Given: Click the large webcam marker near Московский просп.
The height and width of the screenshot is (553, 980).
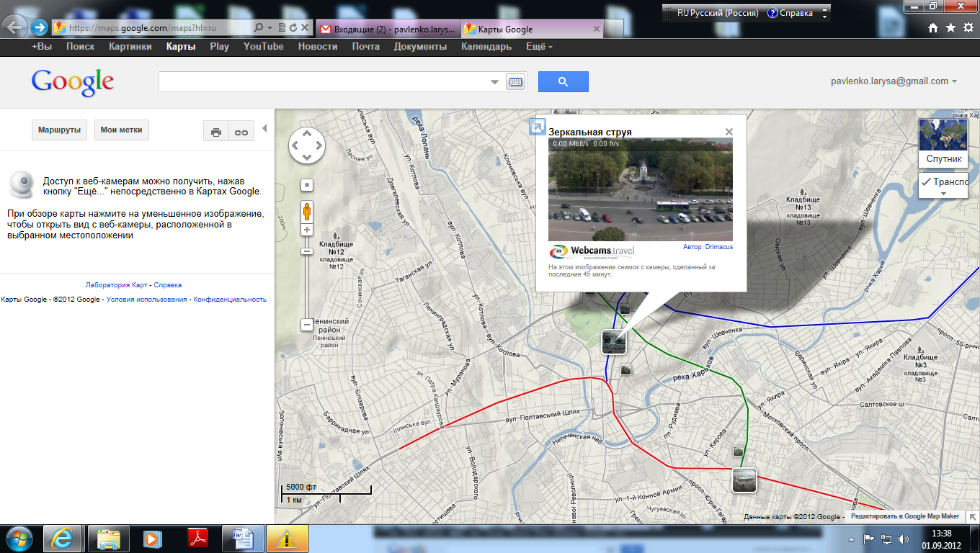Looking at the screenshot, I should (x=744, y=480).
